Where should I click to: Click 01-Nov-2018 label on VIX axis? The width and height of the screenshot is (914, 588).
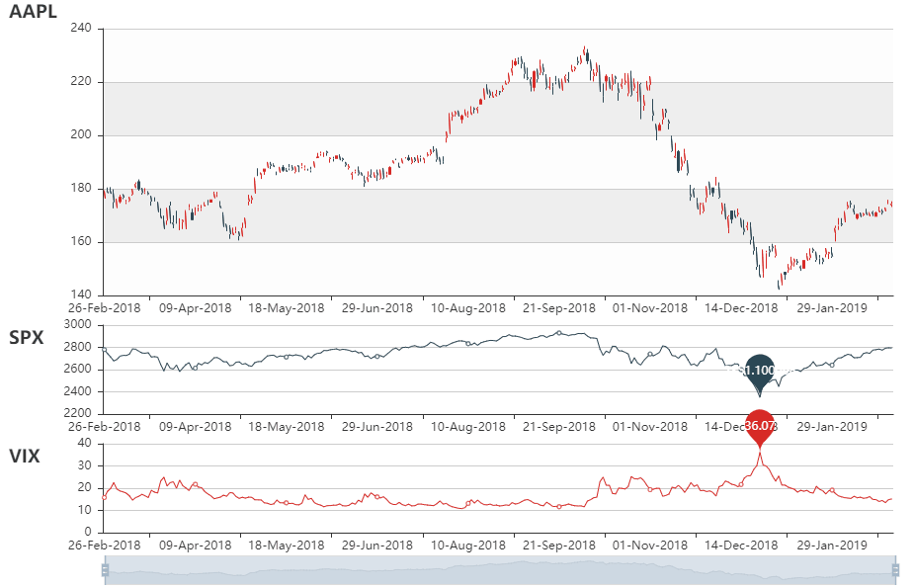(x=648, y=545)
